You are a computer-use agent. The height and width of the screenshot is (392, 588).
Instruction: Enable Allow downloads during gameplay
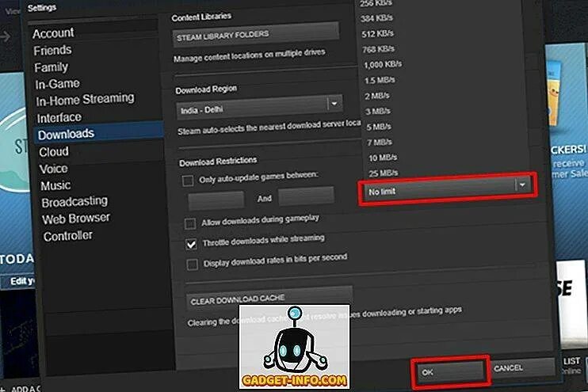pos(190,224)
